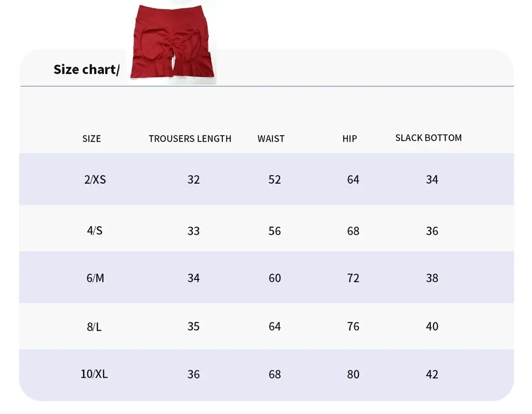Click the TROUSERS LENGTH column header
Screen dimensions: 532x414
(190, 139)
